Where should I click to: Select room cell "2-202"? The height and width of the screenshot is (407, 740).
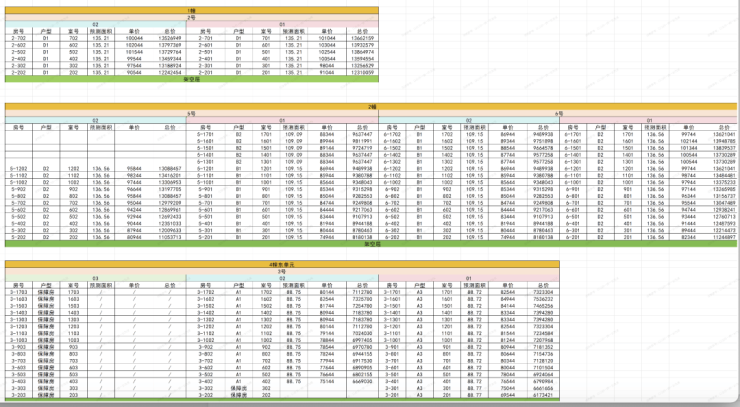pyautogui.click(x=19, y=73)
